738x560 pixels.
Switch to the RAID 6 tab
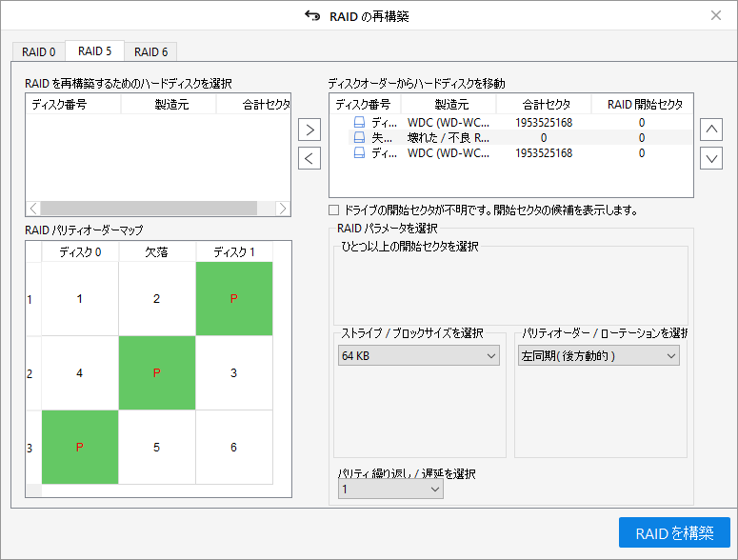point(150,51)
